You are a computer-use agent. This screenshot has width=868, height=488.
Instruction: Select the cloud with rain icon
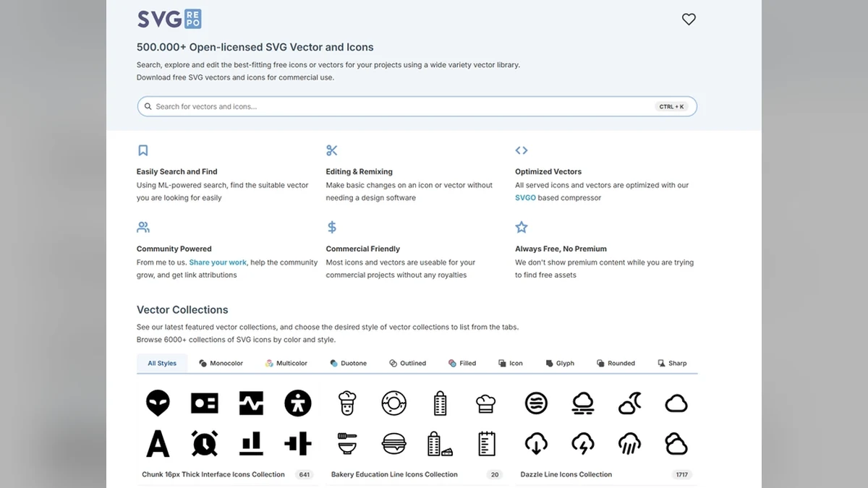[x=629, y=443]
